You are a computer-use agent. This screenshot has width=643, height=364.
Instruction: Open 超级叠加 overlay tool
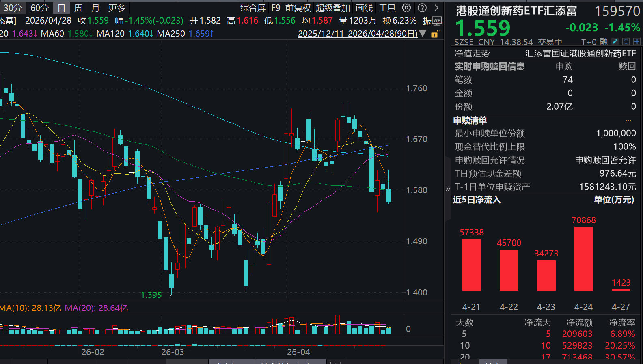point(333,8)
